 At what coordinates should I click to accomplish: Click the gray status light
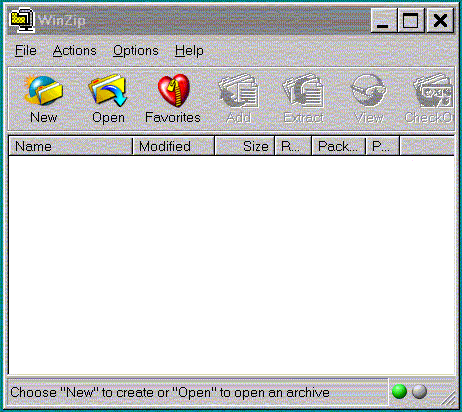coord(419,391)
